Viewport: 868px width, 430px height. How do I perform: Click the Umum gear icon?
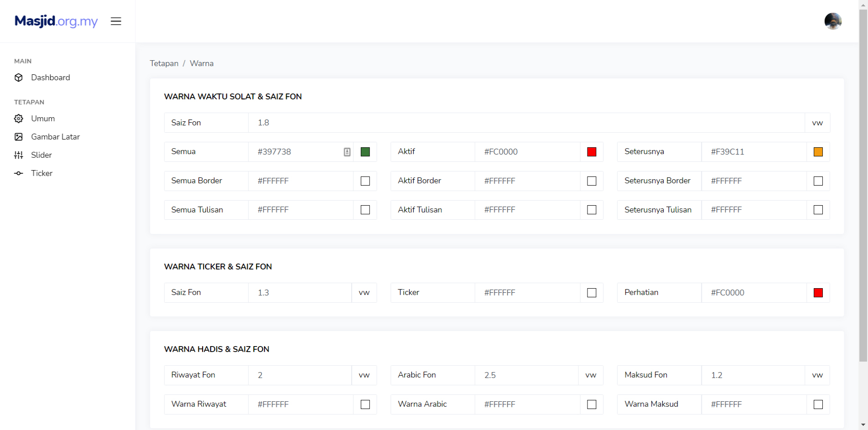click(19, 119)
